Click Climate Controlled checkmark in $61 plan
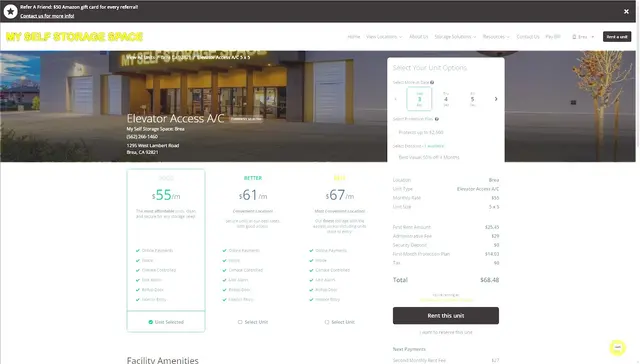640x364 pixels. [x=224, y=270]
